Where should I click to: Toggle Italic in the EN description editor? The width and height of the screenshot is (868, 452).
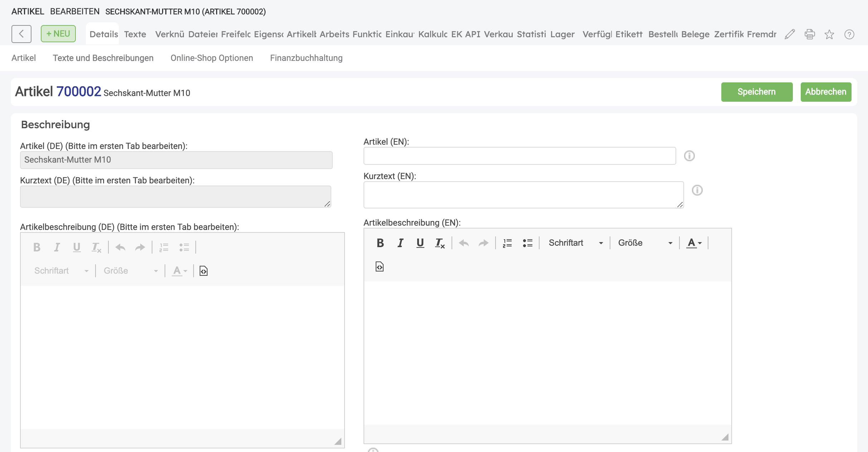click(400, 243)
